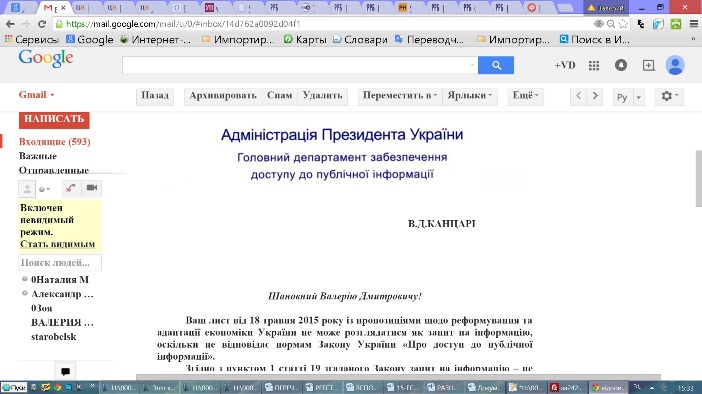The width and height of the screenshot is (702, 394).
Task: Click the eye icon in the address bar
Action: (x=599, y=24)
